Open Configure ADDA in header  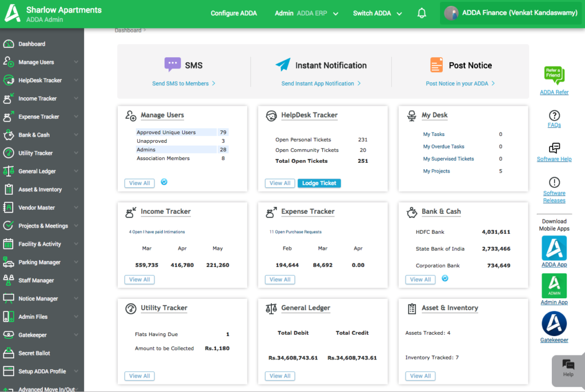[234, 14]
